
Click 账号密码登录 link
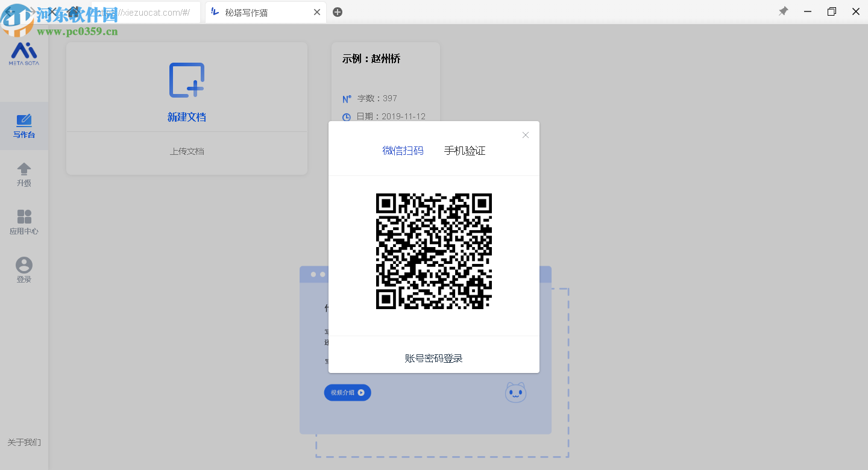pos(434,359)
